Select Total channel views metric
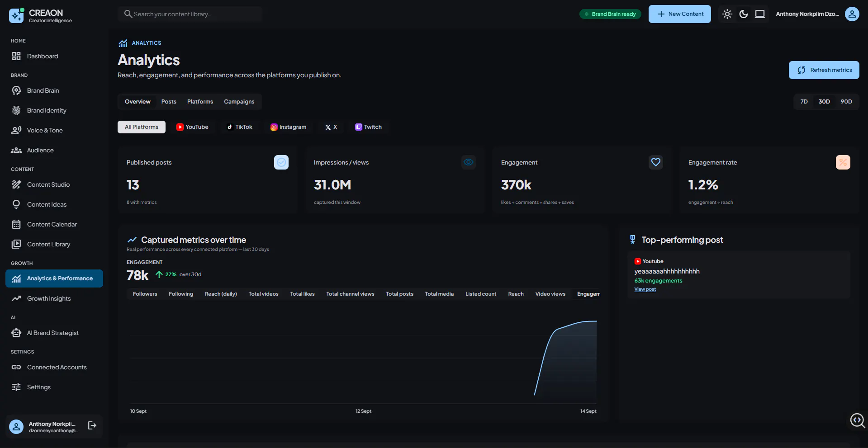868x448 pixels. [350, 294]
